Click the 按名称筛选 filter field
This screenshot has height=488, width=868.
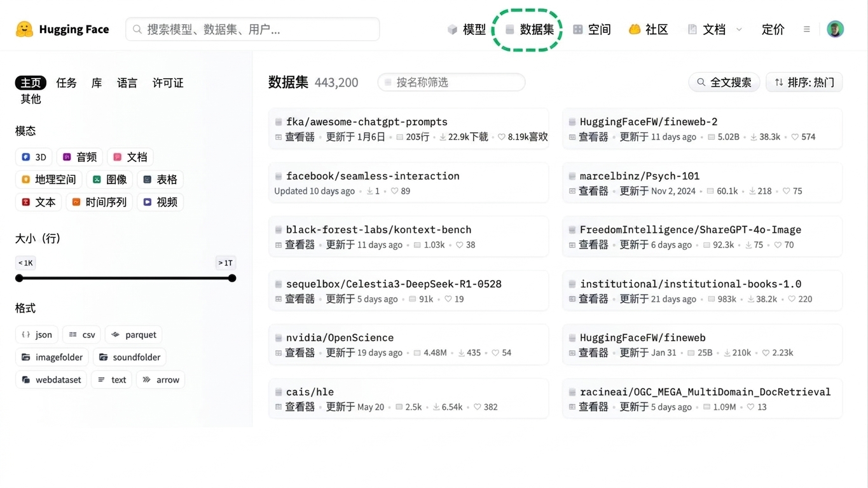pyautogui.click(x=451, y=83)
